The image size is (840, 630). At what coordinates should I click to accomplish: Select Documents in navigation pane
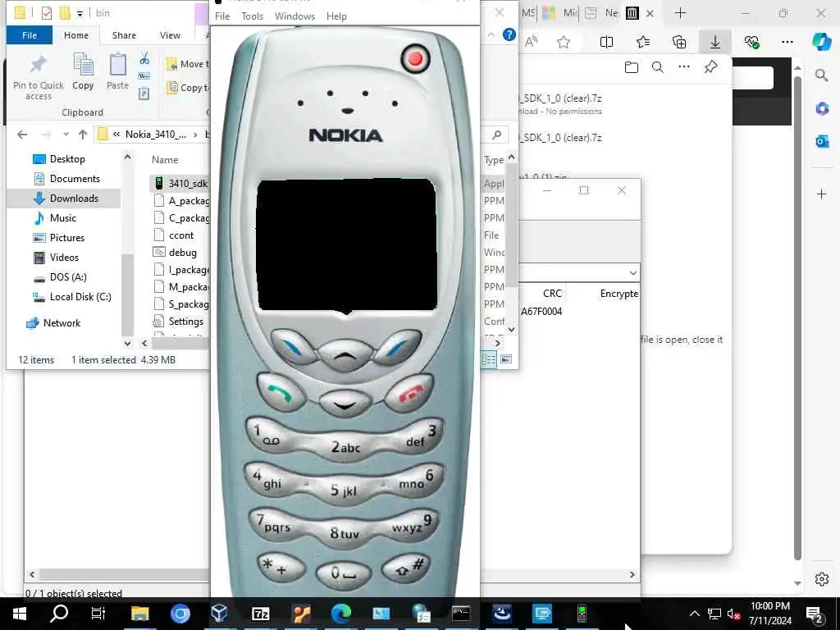(75, 178)
